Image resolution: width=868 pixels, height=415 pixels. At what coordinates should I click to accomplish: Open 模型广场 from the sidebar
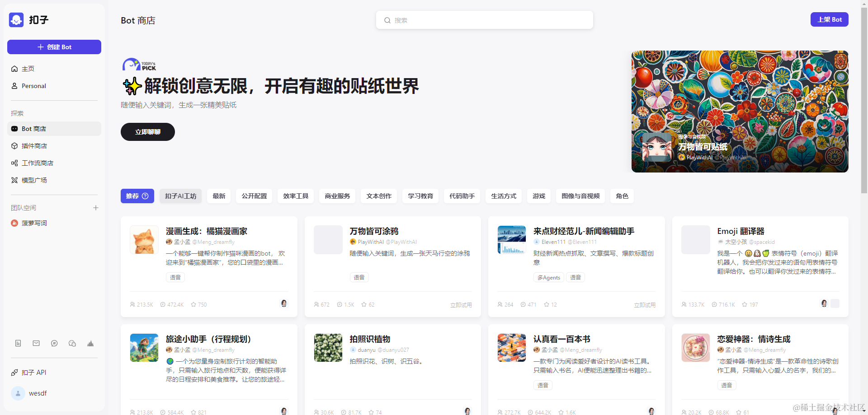(54, 180)
